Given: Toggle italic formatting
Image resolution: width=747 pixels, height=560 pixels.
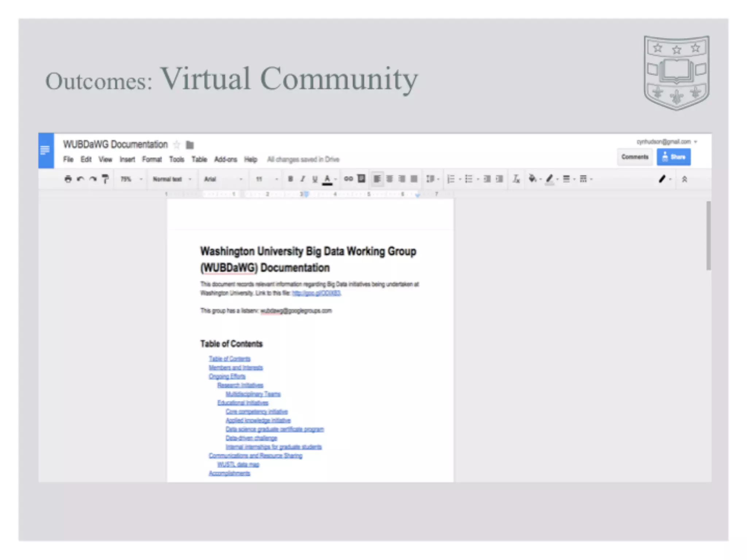Looking at the screenshot, I should coord(302,179).
